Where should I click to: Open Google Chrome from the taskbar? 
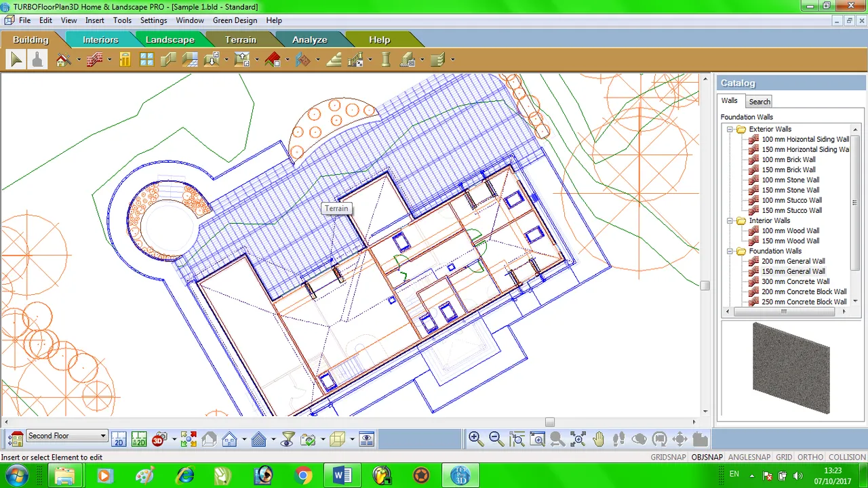tap(304, 475)
